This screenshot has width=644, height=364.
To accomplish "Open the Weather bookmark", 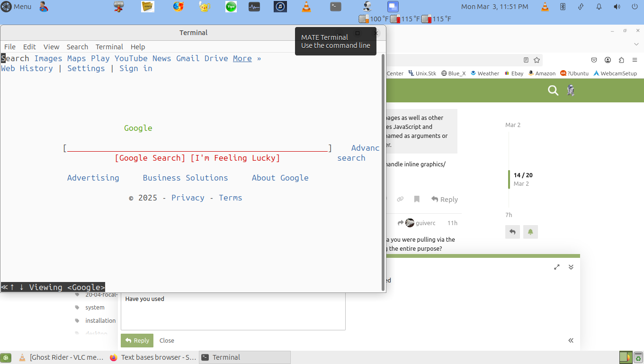I will [484, 73].
